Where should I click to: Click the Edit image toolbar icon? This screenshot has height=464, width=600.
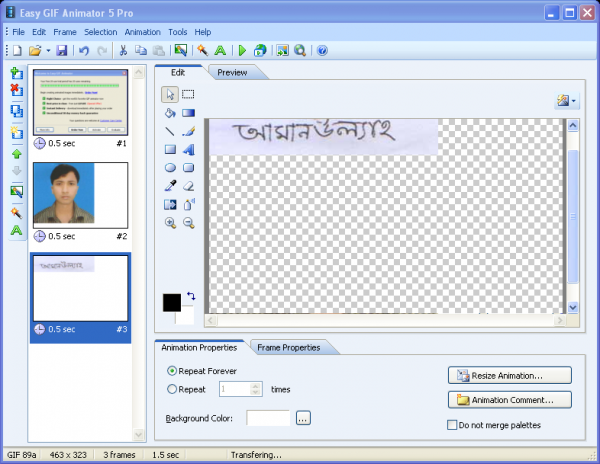[x=180, y=50]
